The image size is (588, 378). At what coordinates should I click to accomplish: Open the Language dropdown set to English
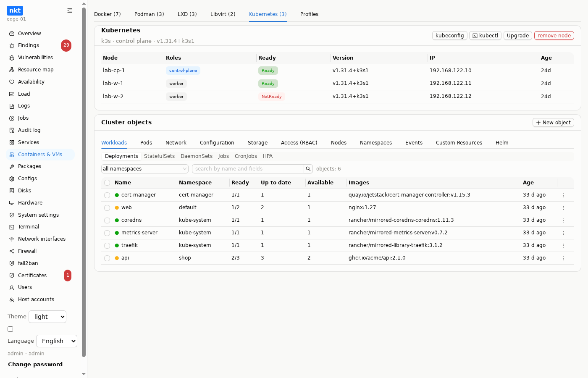pos(57,341)
